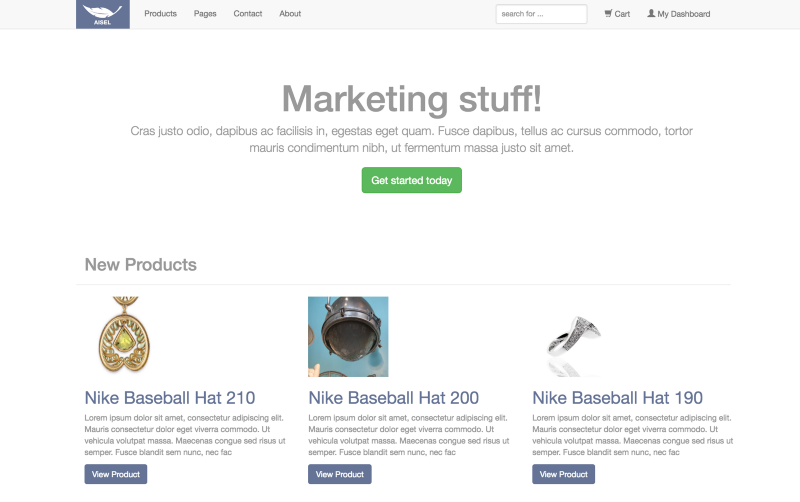Screen dimensions: 800x502
Task: Focus the search input field
Action: coord(541,14)
